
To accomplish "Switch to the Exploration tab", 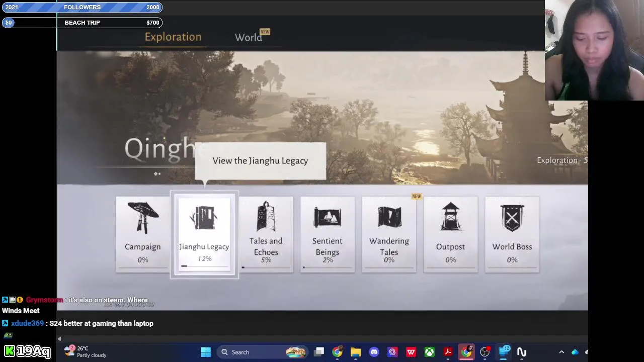I will coord(173,37).
